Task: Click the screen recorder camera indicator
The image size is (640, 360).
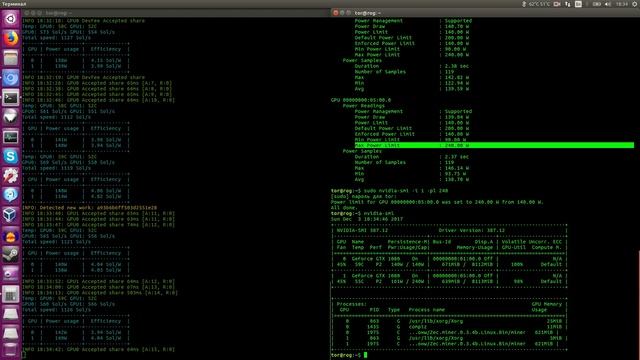Action: [x=557, y=4]
